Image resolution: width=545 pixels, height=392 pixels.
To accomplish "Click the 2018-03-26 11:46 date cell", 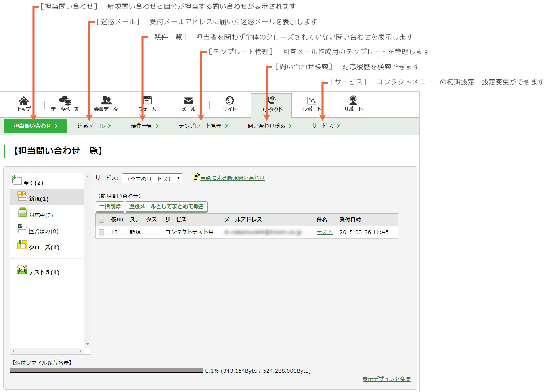I will (x=367, y=232).
